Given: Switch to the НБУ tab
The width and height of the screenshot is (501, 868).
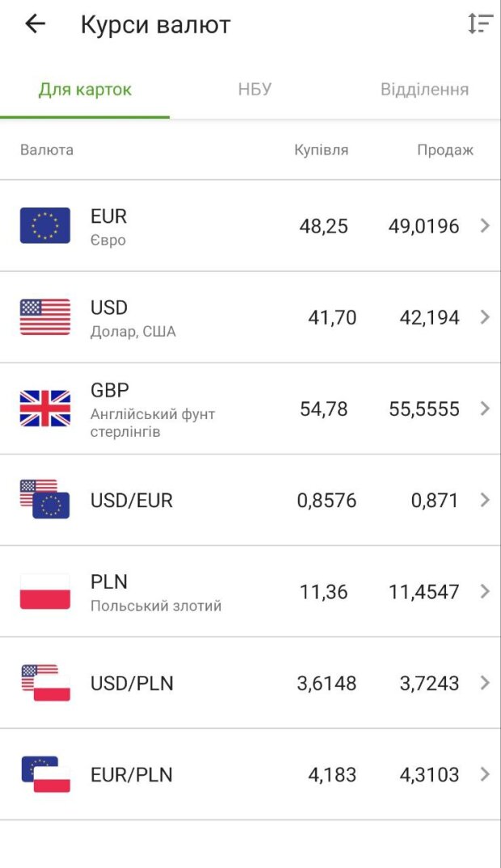Looking at the screenshot, I should (255, 89).
